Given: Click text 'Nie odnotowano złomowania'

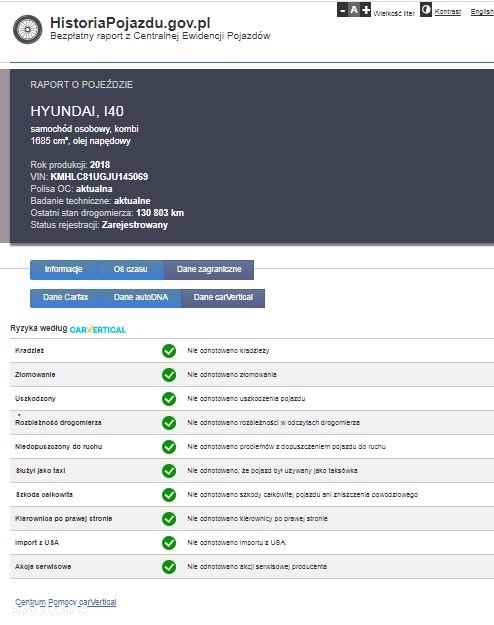Looking at the screenshot, I should pos(232,375).
